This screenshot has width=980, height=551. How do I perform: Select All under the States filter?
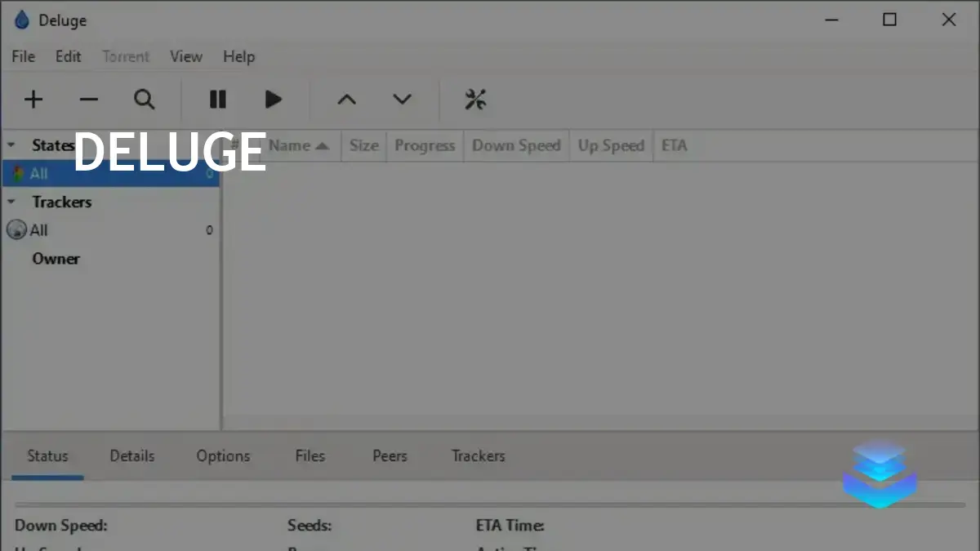[38, 173]
